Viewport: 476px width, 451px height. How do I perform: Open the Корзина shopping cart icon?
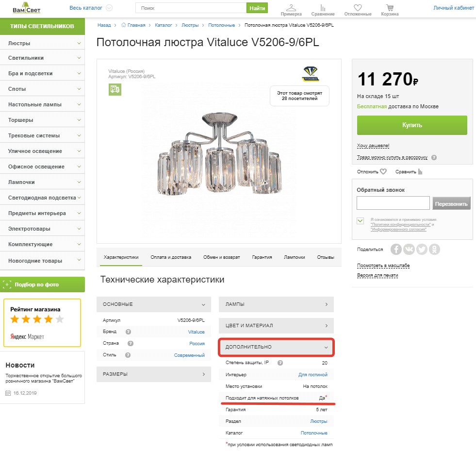tap(389, 8)
